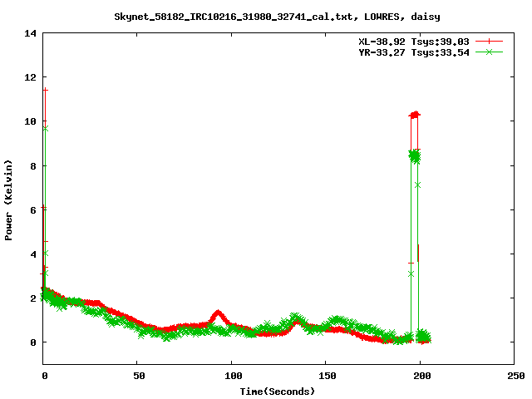Select the YR-33.27 Tsys:33.54 legend label
The width and height of the screenshot is (532, 399).
click(414, 52)
